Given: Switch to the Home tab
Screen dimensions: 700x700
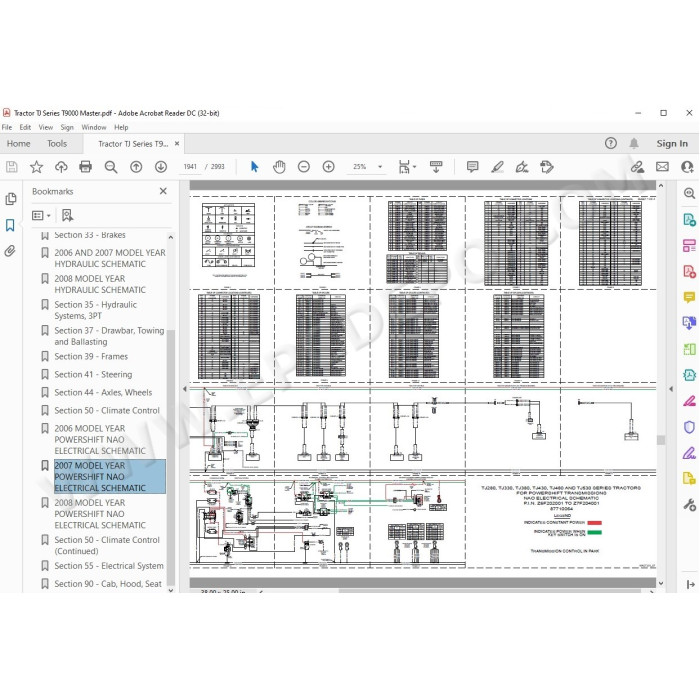Looking at the screenshot, I should (18, 144).
